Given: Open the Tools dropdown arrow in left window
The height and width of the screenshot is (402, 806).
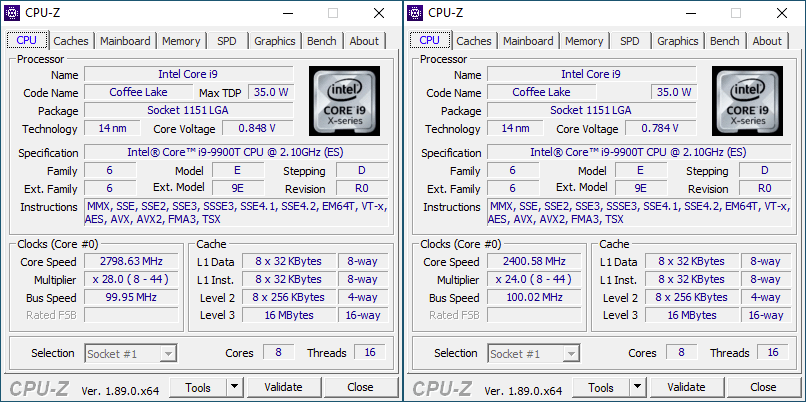Looking at the screenshot, I should [x=234, y=387].
